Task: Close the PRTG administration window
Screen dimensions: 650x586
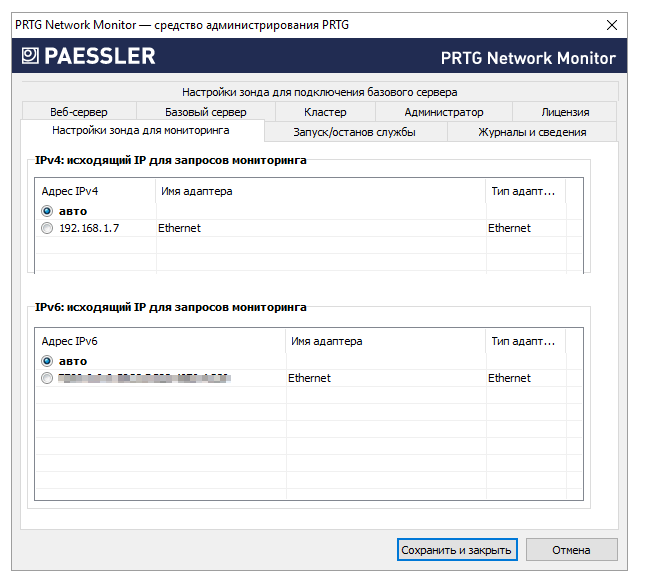Action: click(x=612, y=24)
